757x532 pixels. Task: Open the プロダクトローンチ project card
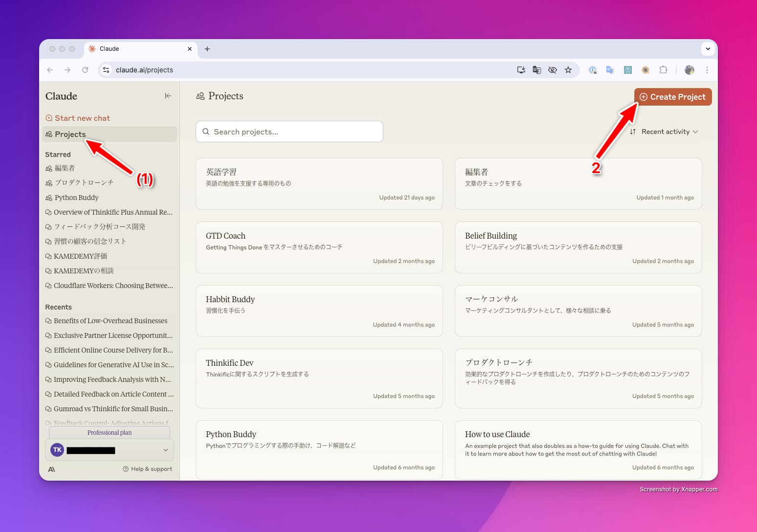coord(579,378)
